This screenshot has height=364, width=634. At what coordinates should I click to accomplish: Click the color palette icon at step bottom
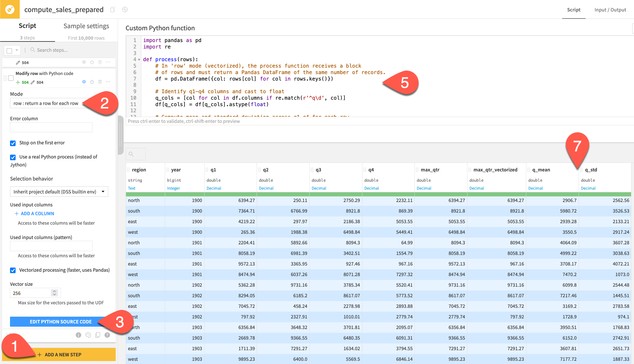click(88, 335)
